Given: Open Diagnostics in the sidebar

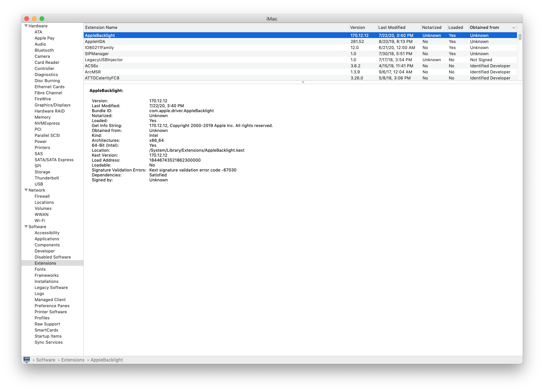Looking at the screenshot, I should pyautogui.click(x=46, y=75).
